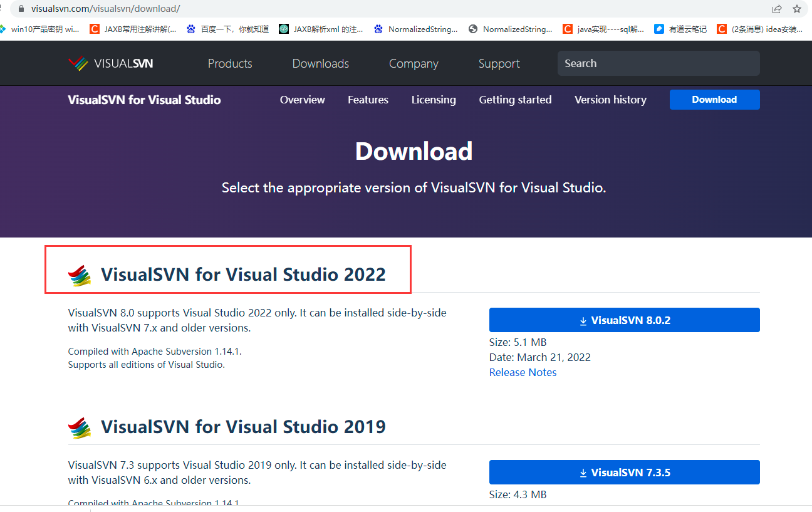Click the lock icon beside the URL
The image size is (812, 512).
pos(21,9)
